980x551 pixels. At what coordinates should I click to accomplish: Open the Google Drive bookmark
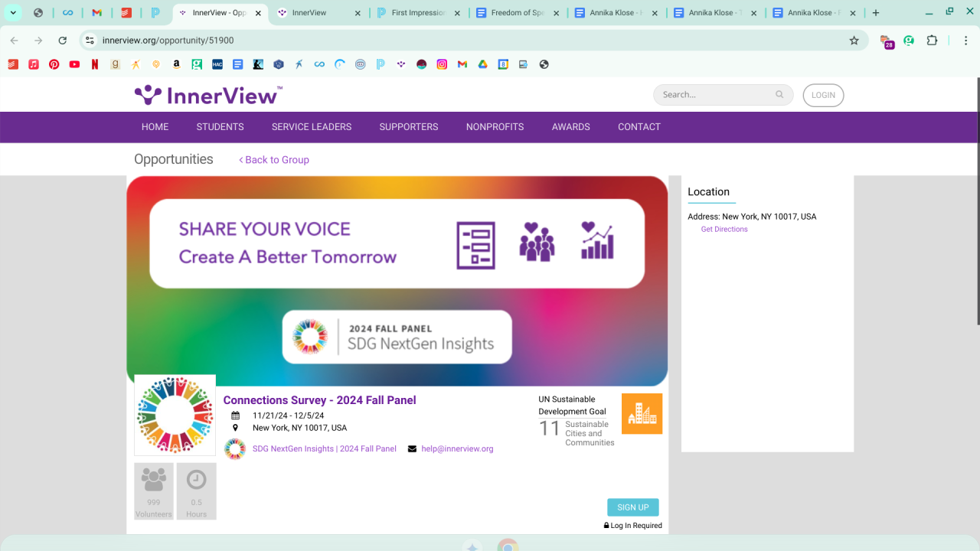coord(483,64)
